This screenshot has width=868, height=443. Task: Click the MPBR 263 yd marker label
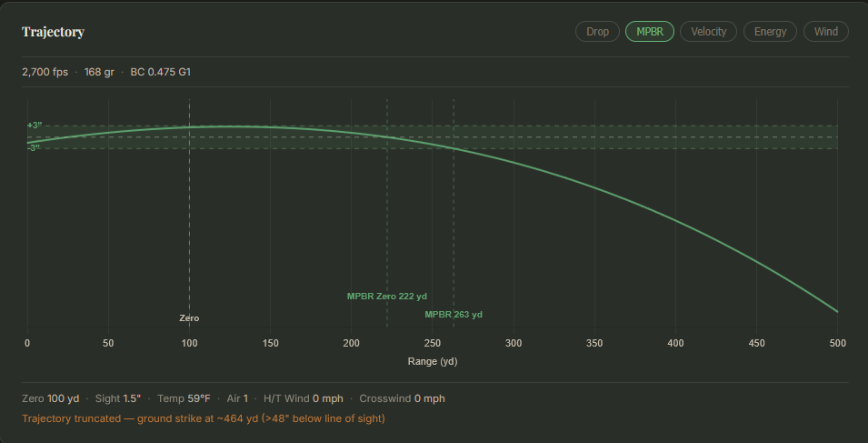454,315
